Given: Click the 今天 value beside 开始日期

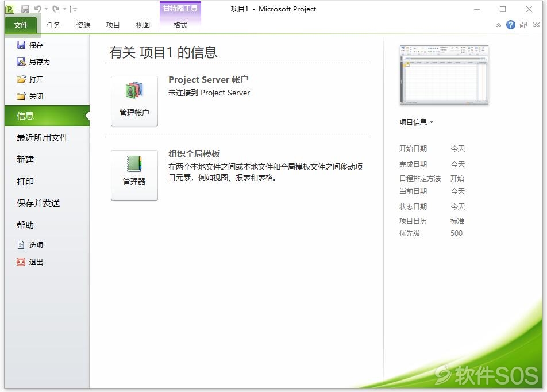Looking at the screenshot, I should click(458, 149).
